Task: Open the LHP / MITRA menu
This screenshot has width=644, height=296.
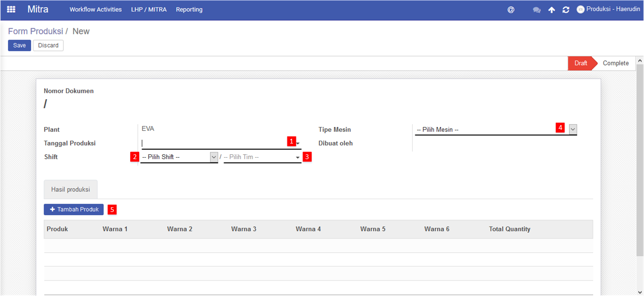Action: coord(149,9)
